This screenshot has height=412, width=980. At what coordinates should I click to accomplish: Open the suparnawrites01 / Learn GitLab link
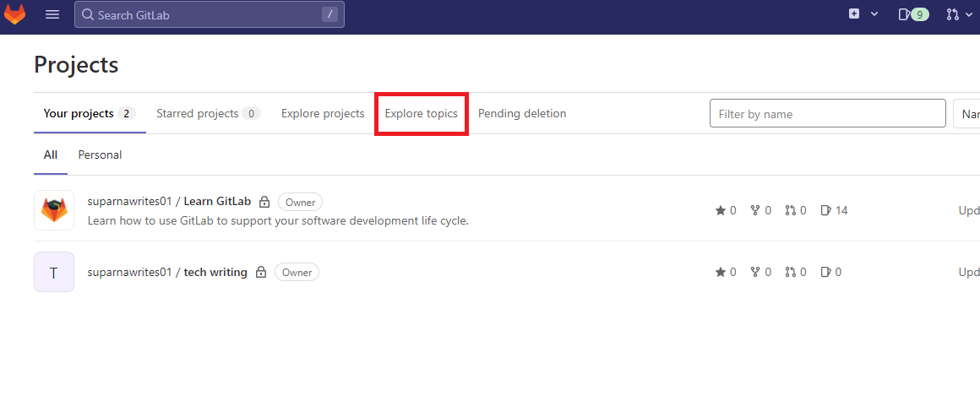tap(169, 202)
